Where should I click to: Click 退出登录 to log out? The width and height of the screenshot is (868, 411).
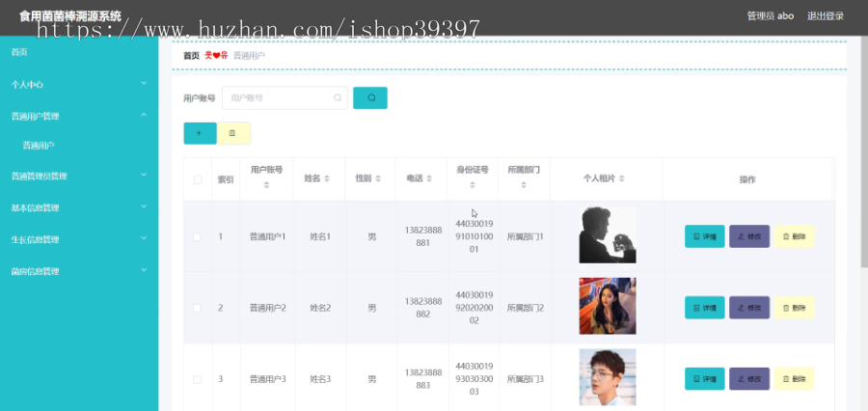coord(825,16)
